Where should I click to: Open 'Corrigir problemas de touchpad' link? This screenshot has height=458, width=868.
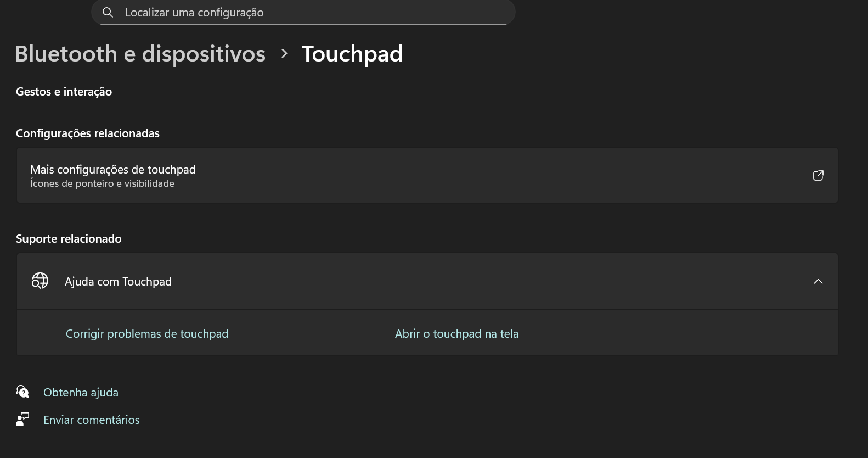(147, 334)
